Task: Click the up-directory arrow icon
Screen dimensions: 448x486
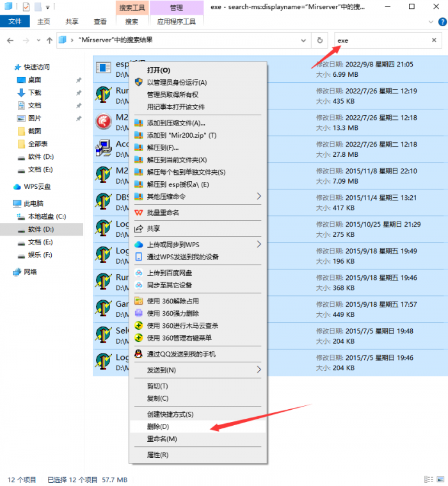Action: (x=49, y=40)
